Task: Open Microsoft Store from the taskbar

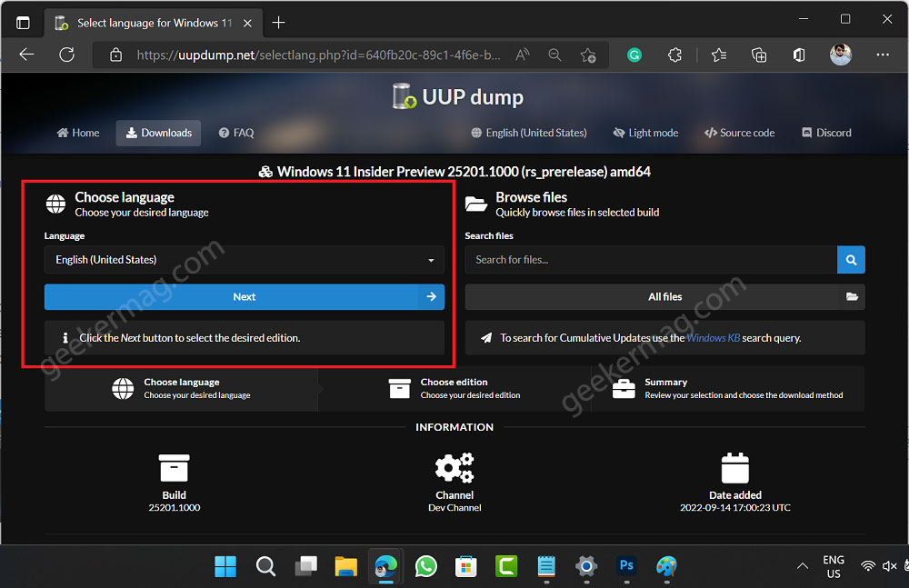Action: click(x=466, y=566)
